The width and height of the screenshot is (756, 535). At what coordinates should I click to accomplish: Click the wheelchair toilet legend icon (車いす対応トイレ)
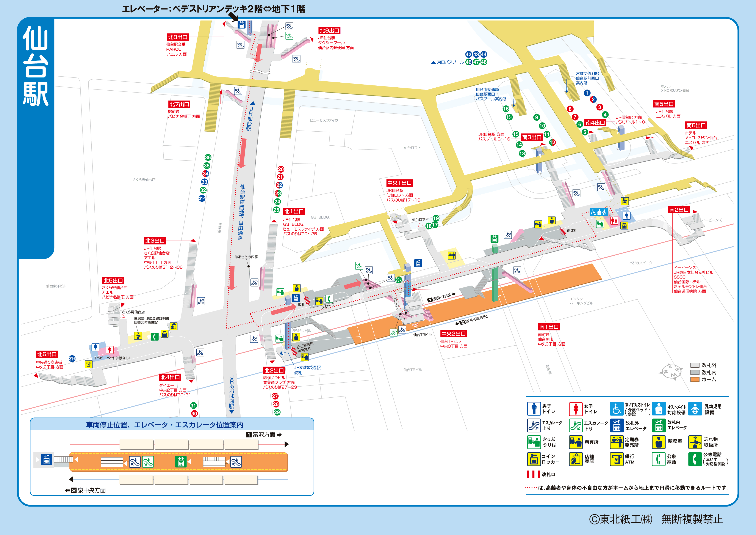click(x=616, y=409)
